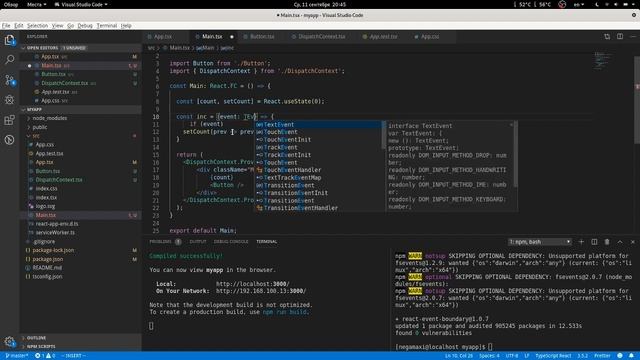Switch to the PROBLEMS panel tab

point(160,242)
